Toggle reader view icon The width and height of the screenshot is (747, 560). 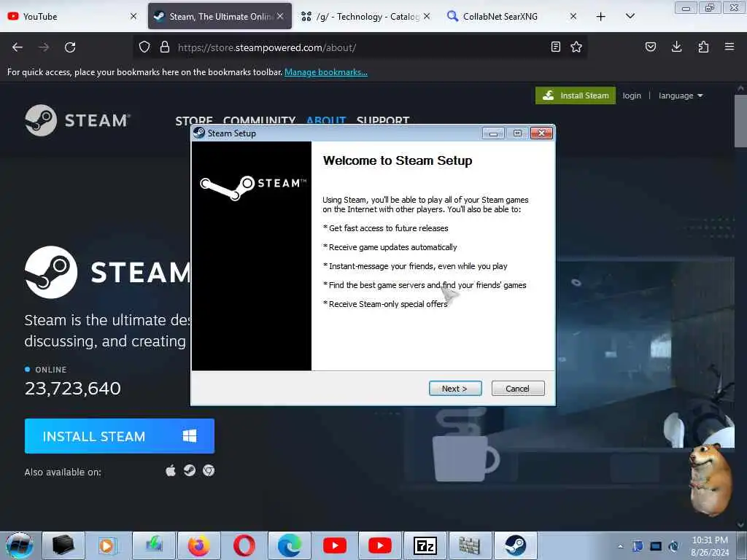(555, 47)
